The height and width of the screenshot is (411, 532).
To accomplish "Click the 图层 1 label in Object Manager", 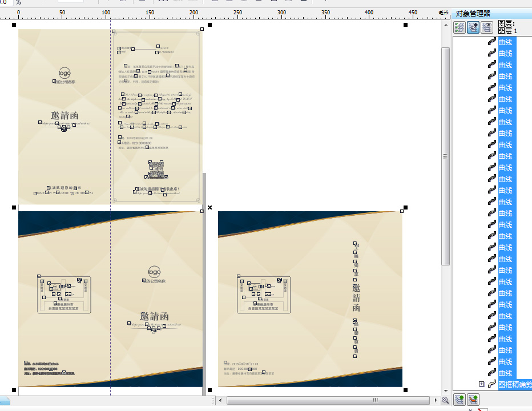I will click(x=507, y=31).
